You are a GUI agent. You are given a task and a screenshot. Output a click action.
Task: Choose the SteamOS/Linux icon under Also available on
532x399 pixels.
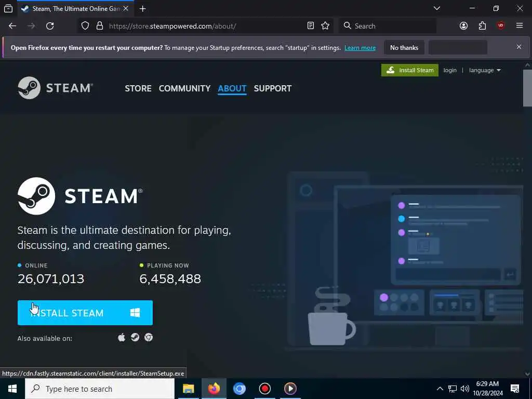pyautogui.click(x=135, y=337)
